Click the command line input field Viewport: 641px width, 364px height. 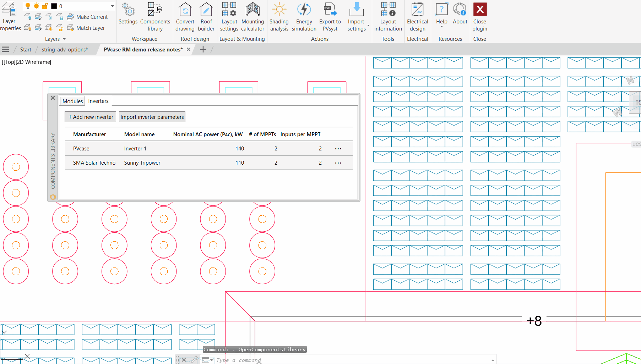pyautogui.click(x=352, y=360)
